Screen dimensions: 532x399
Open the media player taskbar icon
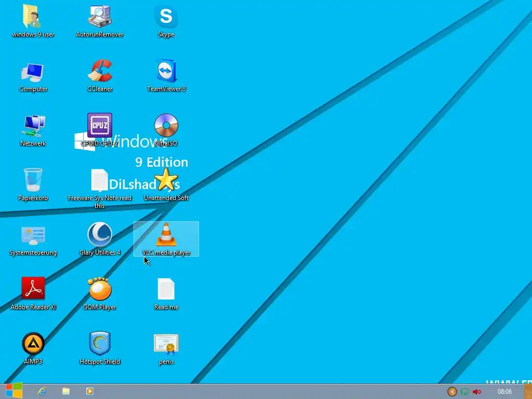click(89, 391)
